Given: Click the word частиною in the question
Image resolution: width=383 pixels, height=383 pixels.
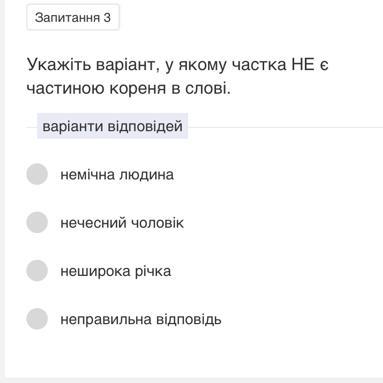Looking at the screenshot, I should click(66, 88).
